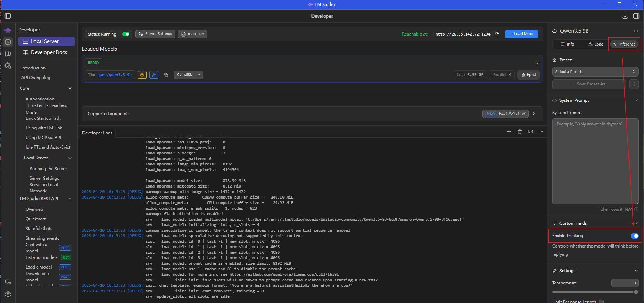The width and height of the screenshot is (644, 303).
Task: Open the Developer terminal icon in sidebar
Action: click(x=8, y=42)
